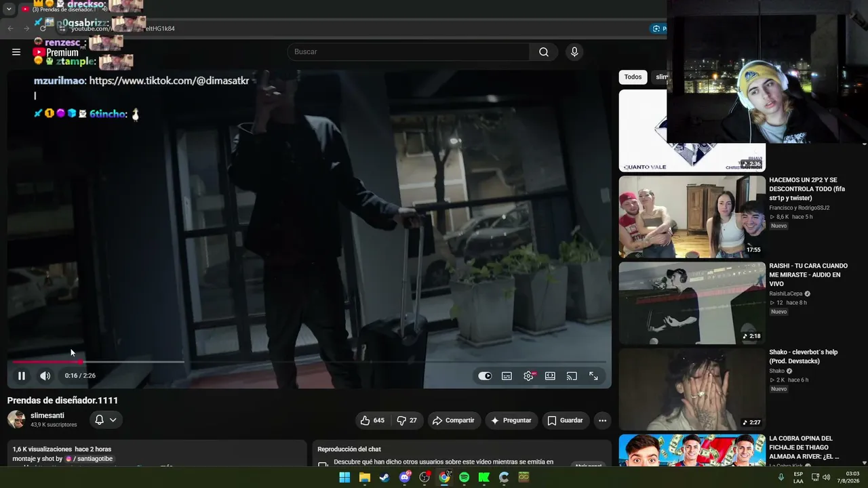The width and height of the screenshot is (868, 488).
Task: Select the Todos filter chip
Action: [633, 77]
